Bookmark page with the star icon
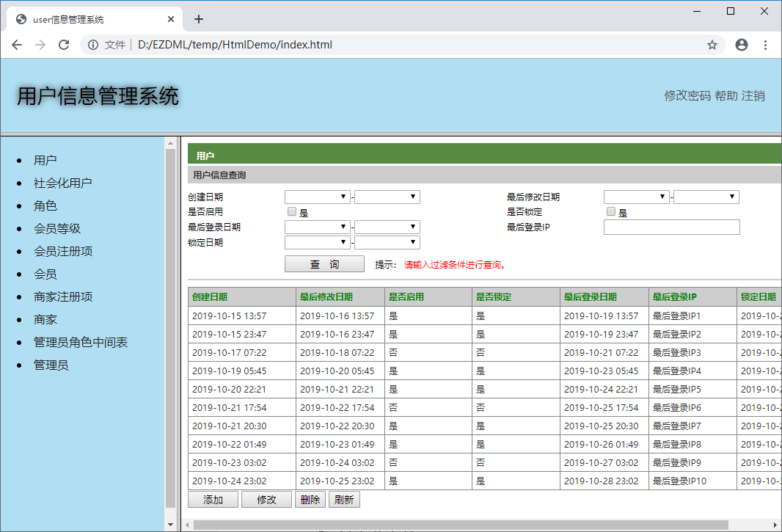The image size is (782, 532). pyautogui.click(x=712, y=45)
